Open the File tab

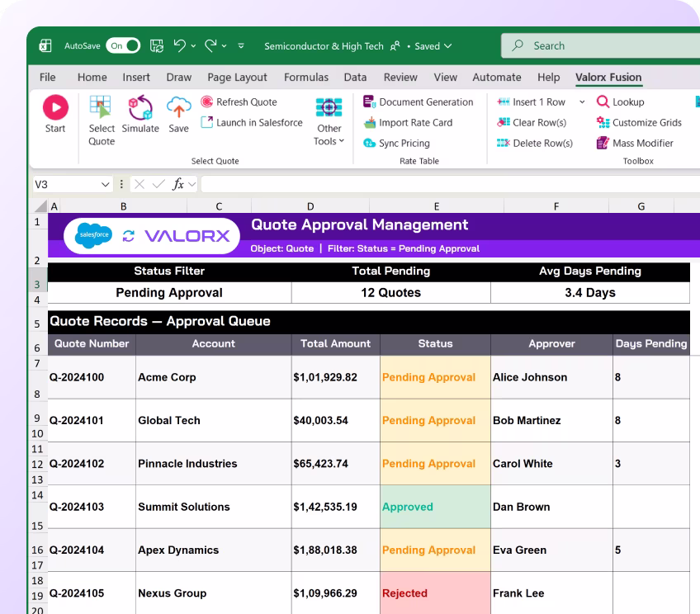47,78
